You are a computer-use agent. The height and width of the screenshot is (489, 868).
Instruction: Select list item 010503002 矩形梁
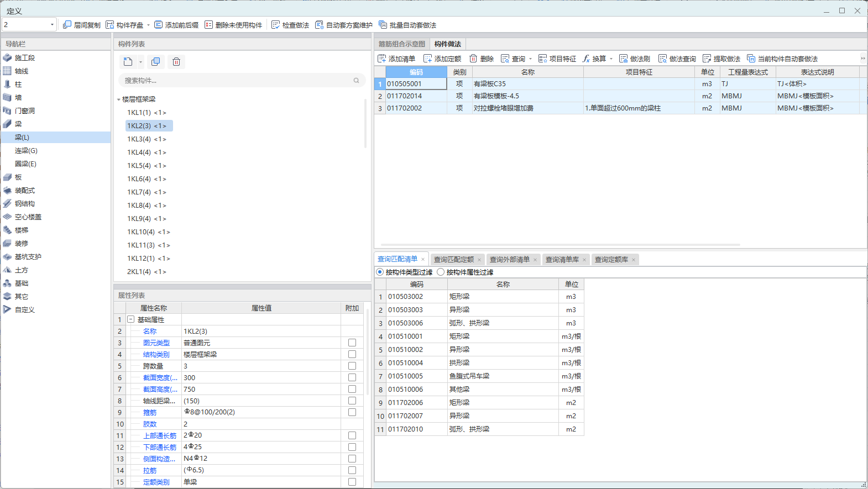(479, 297)
